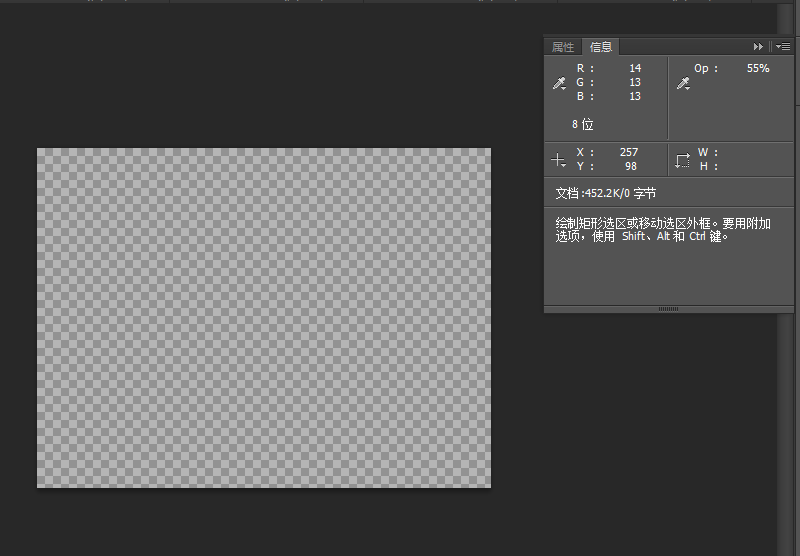Open crosshair coordinate units options
The width and height of the screenshot is (800, 556).
coord(559,160)
